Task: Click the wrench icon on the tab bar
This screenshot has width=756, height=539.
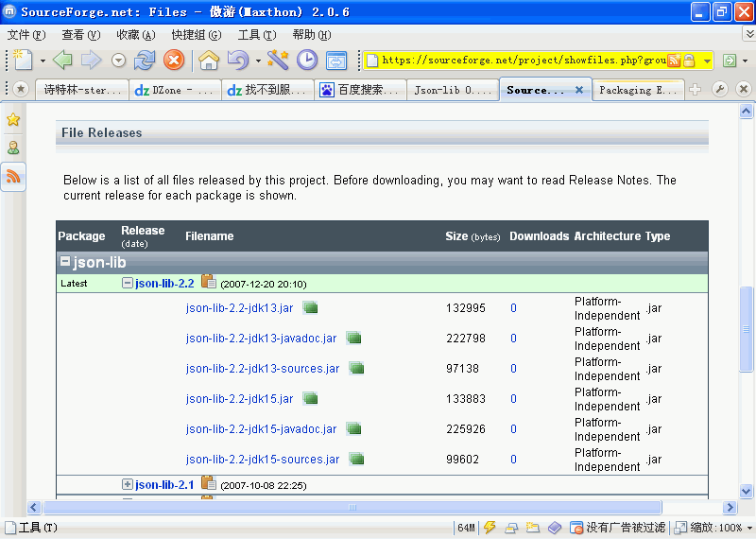Action: (719, 89)
